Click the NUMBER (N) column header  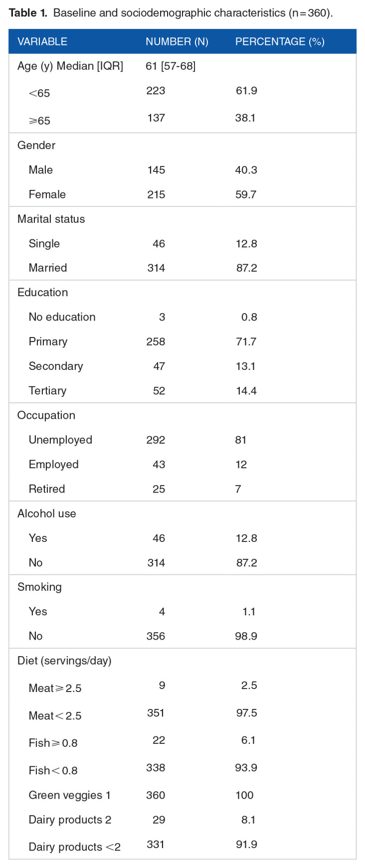coord(177,41)
